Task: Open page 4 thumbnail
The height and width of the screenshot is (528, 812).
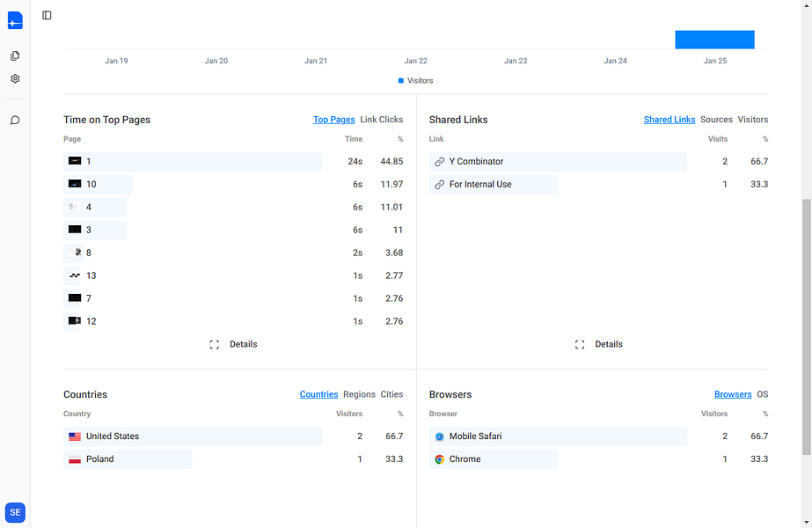Action: pos(75,207)
